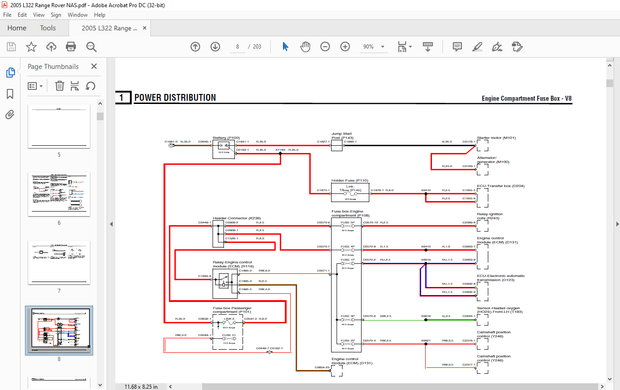
Task: Add bookmark star for this file
Action: [31, 47]
